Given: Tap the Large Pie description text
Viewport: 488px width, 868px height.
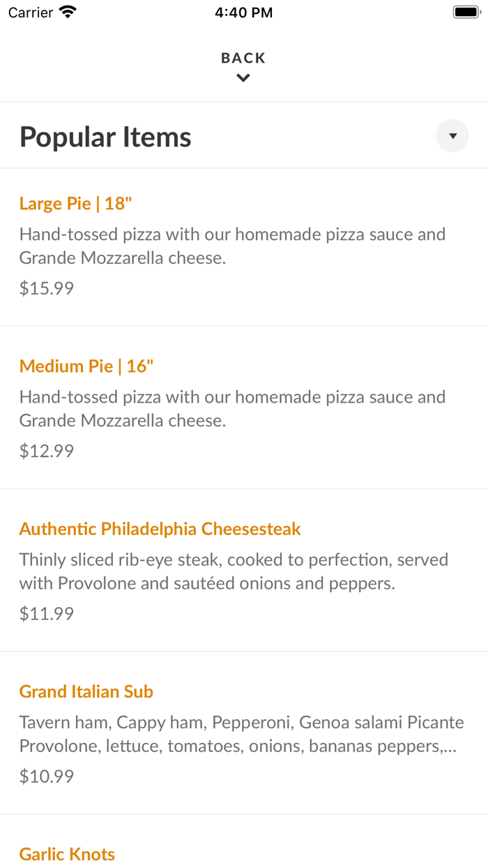Looking at the screenshot, I should point(233,246).
